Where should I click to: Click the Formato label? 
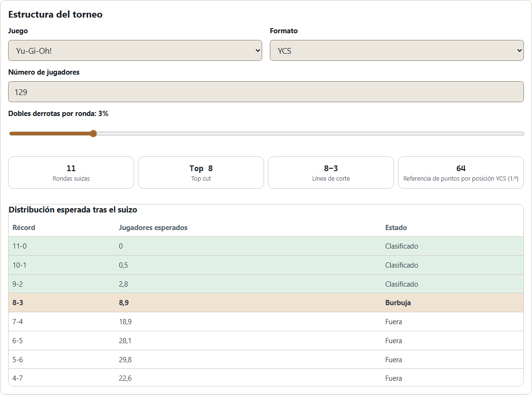[x=284, y=31]
